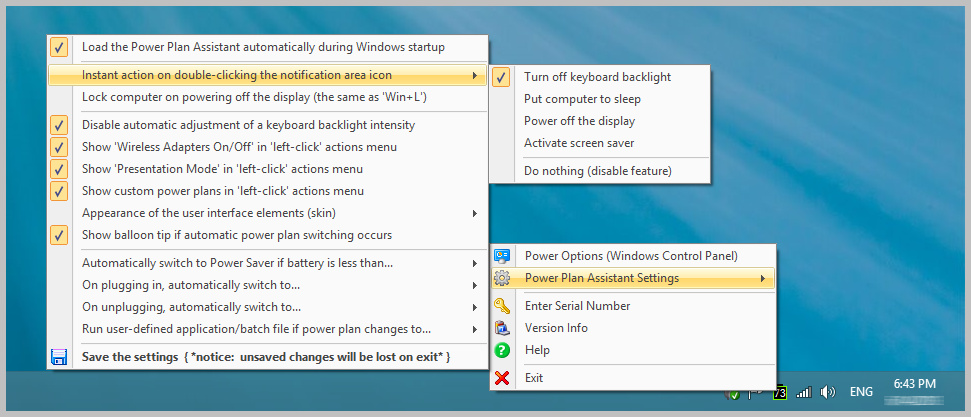This screenshot has height=417, width=971.
Task: Click the Version Info computer icon
Action: point(502,328)
